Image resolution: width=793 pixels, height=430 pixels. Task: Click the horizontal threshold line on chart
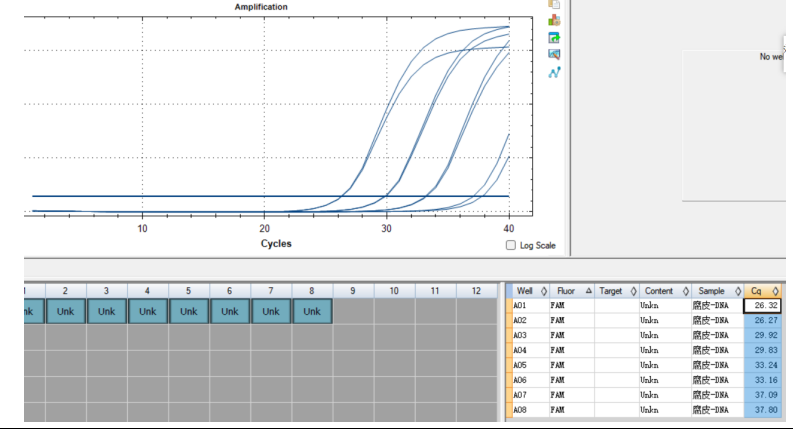pos(271,196)
